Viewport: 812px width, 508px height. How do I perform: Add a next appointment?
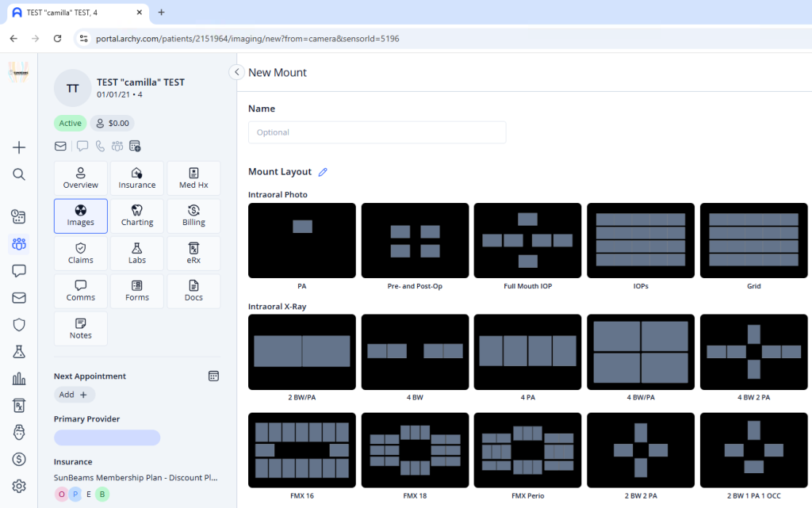75,395
